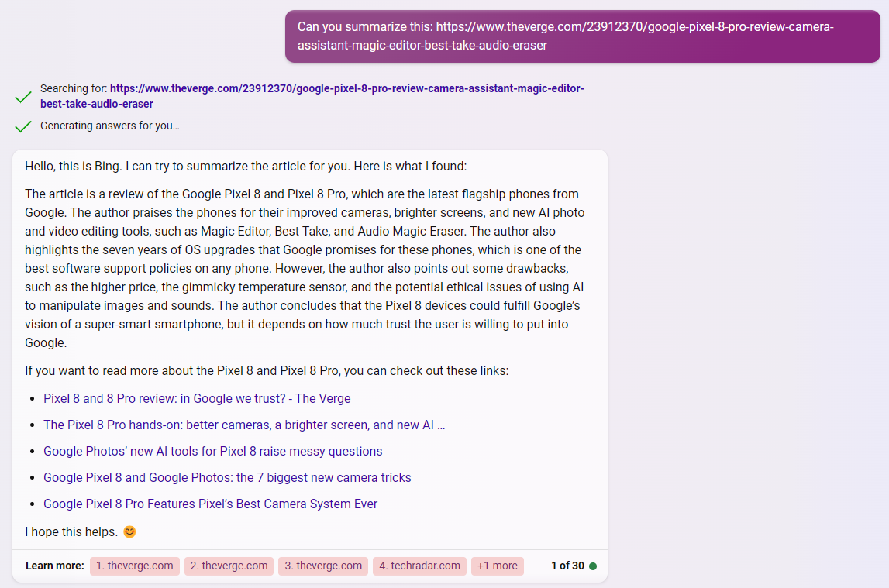The height and width of the screenshot is (588, 889).
Task: Click the 'I hope this helps.' text
Action: [x=71, y=532]
